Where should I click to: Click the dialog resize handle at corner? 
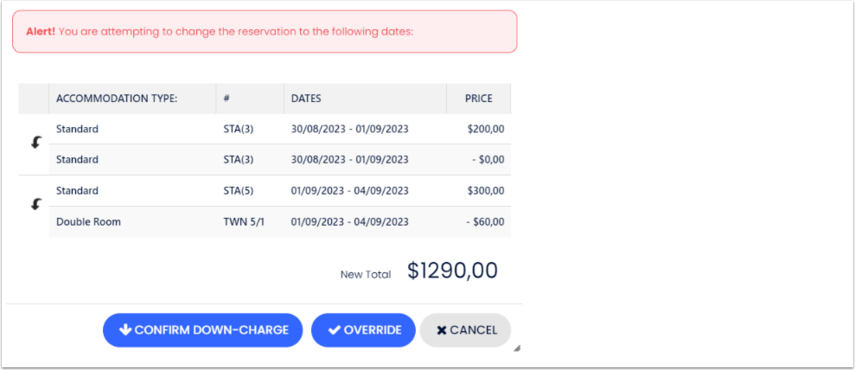516,348
